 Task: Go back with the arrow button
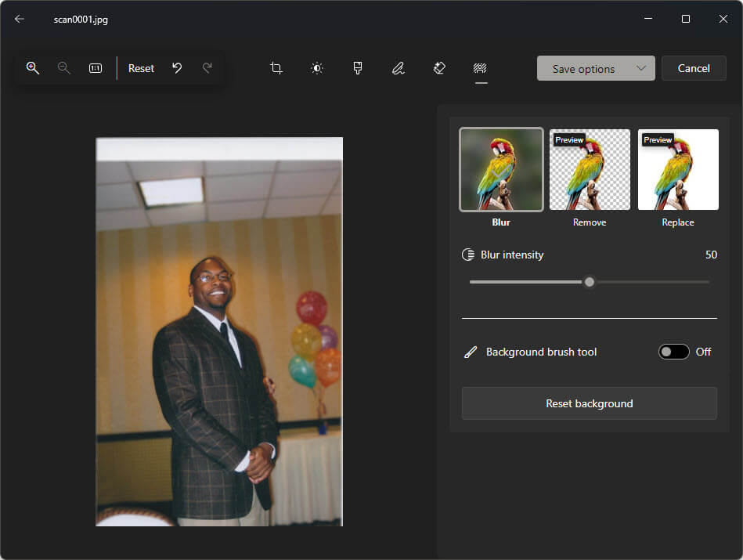pos(20,19)
